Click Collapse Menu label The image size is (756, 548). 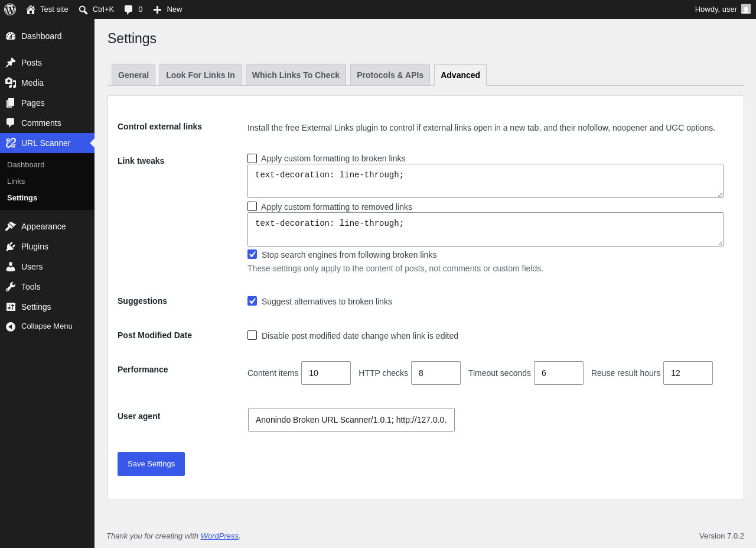coord(47,326)
